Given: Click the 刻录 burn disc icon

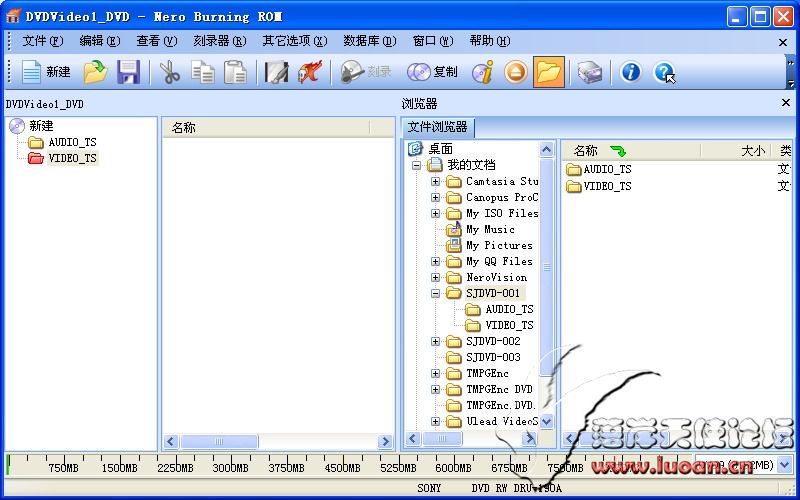Looking at the screenshot, I should pyautogui.click(x=365, y=72).
